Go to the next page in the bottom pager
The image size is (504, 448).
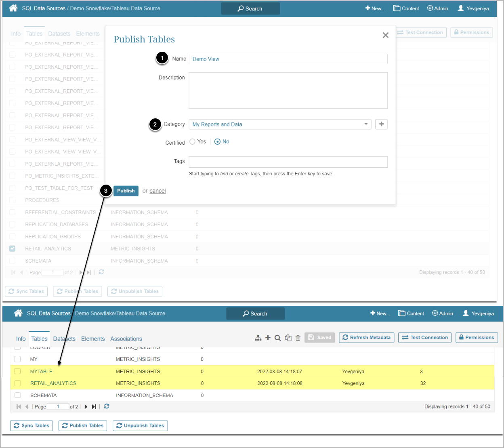click(x=86, y=407)
